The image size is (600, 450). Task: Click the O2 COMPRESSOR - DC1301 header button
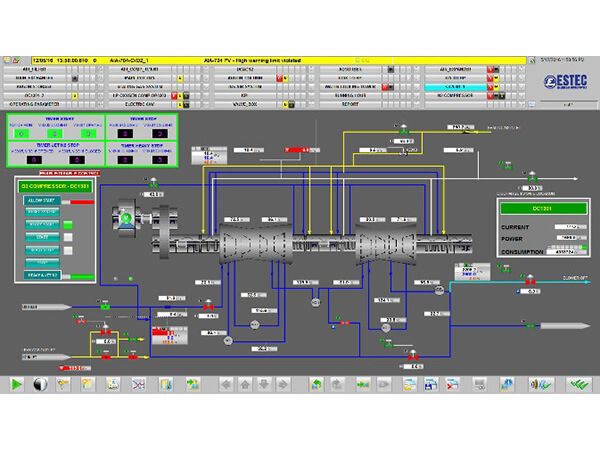click(x=55, y=186)
